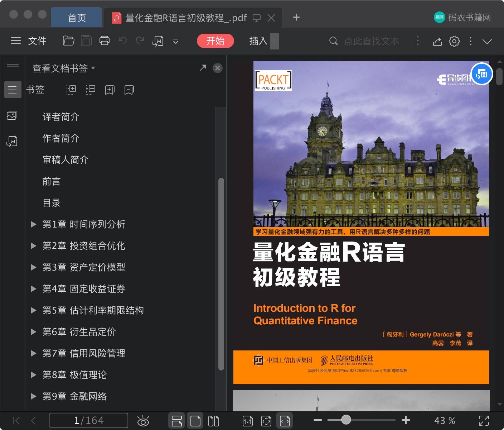504x430 pixels.
Task: Open more options three-dot menu beside gear
Action: click(471, 41)
